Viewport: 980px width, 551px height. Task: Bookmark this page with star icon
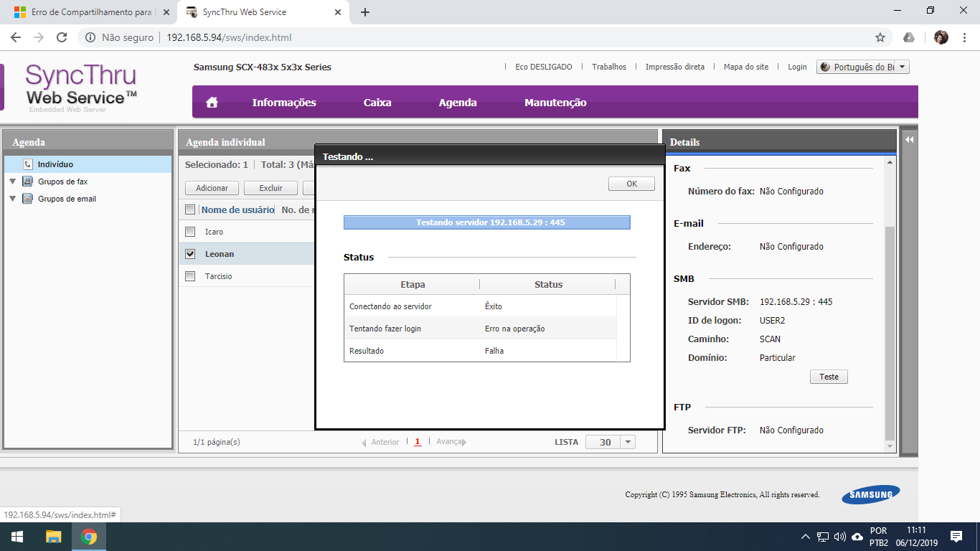pos(880,37)
